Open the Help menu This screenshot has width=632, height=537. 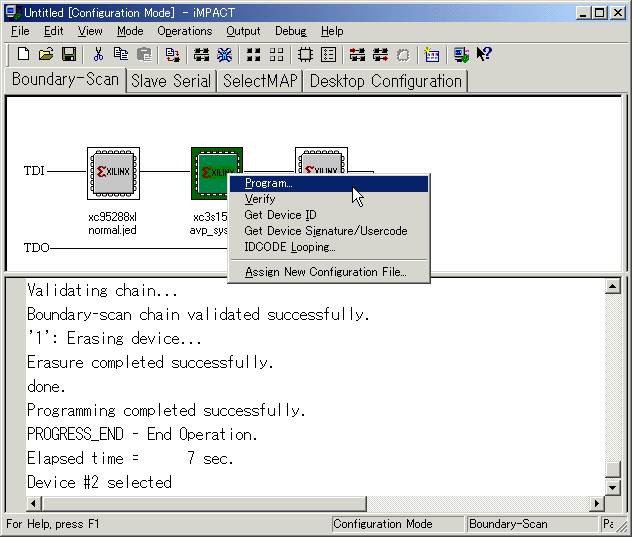(332, 31)
